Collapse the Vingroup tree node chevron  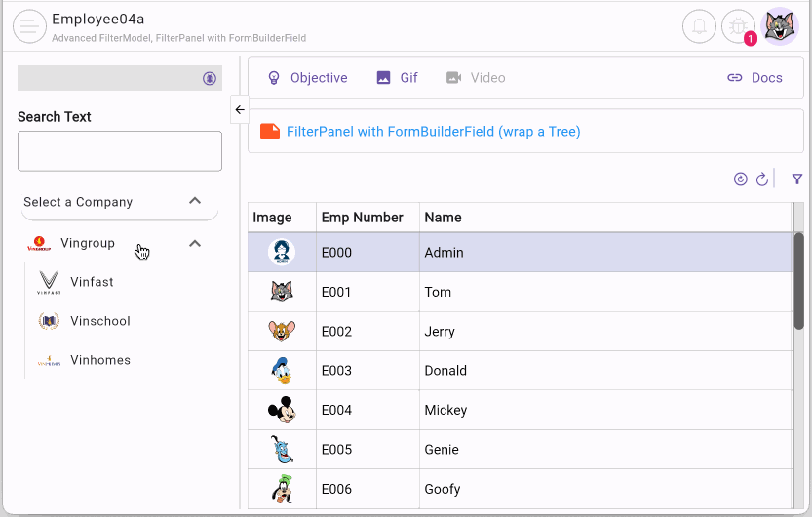click(x=195, y=243)
